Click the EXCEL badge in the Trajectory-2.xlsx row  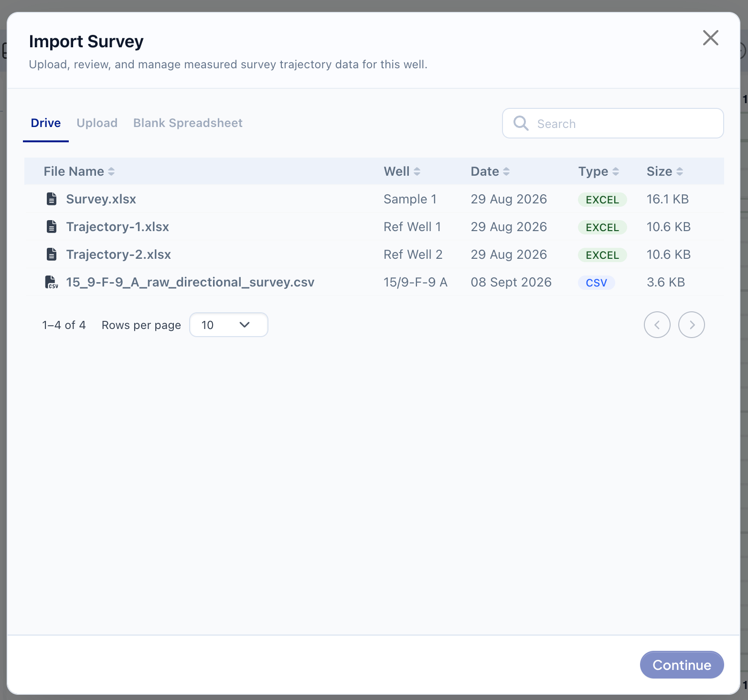[602, 255]
